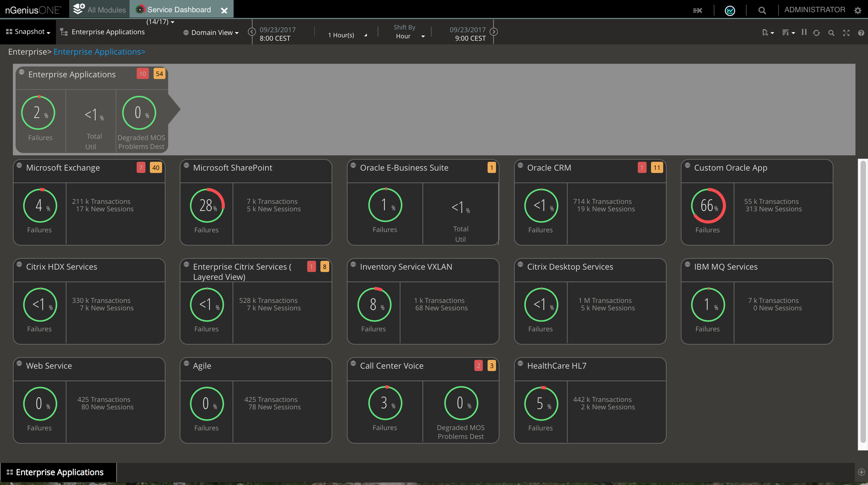Open the sort order dropdown icon
The width and height of the screenshot is (868, 485).
pyautogui.click(x=788, y=33)
